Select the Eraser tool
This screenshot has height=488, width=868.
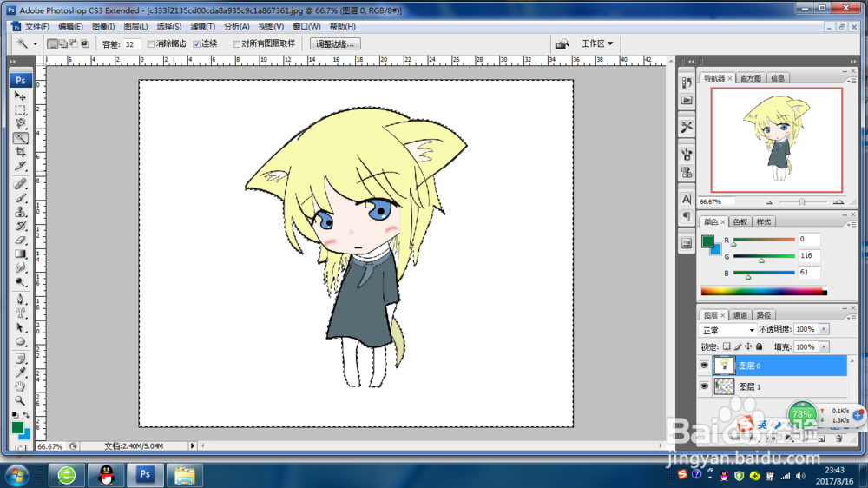(x=21, y=240)
